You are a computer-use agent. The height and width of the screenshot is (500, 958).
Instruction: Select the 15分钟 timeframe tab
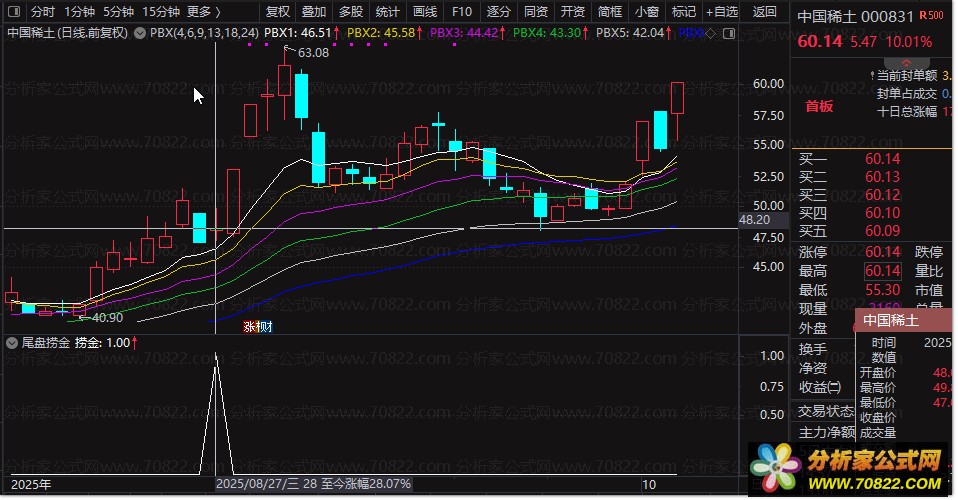tap(161, 12)
